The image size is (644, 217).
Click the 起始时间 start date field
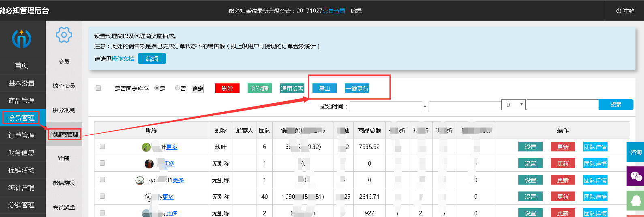pyautogui.click(x=385, y=106)
